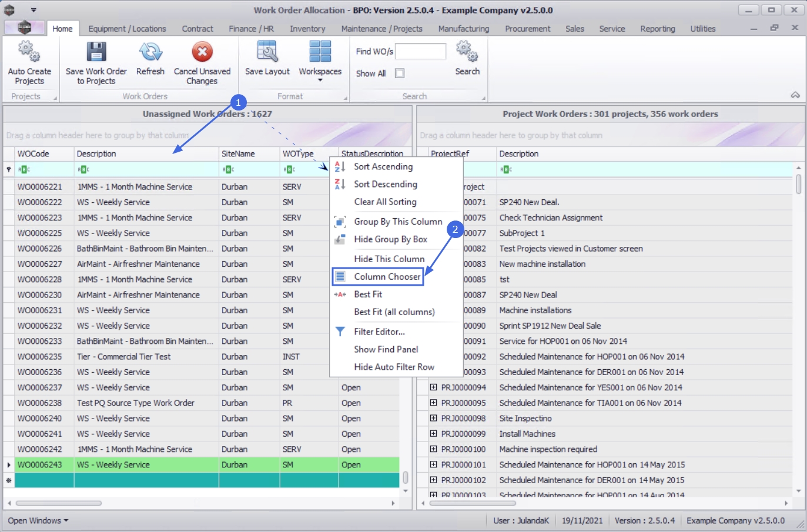Select Column Chooser in the context menu
The height and width of the screenshot is (532, 807).
(387, 277)
